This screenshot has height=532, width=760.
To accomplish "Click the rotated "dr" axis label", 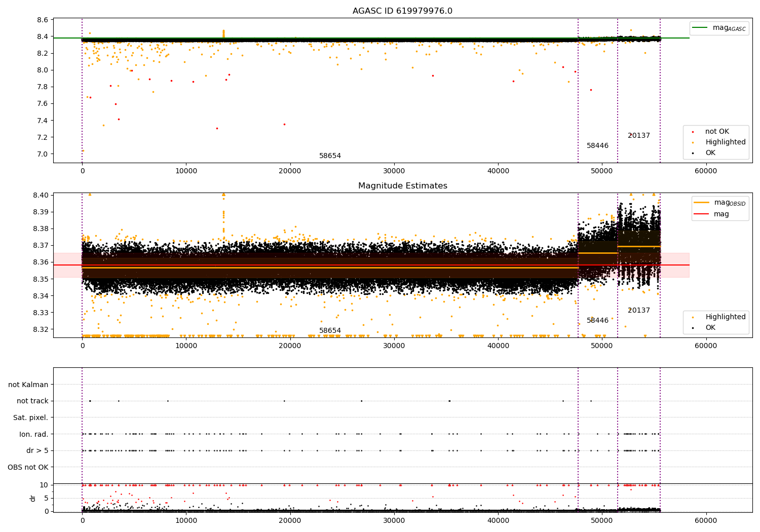I will point(33,499).
